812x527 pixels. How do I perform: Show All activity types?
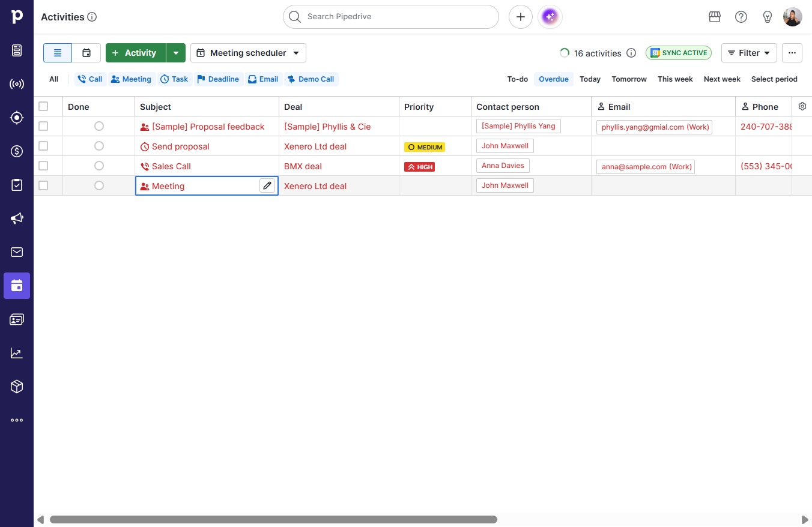point(54,79)
